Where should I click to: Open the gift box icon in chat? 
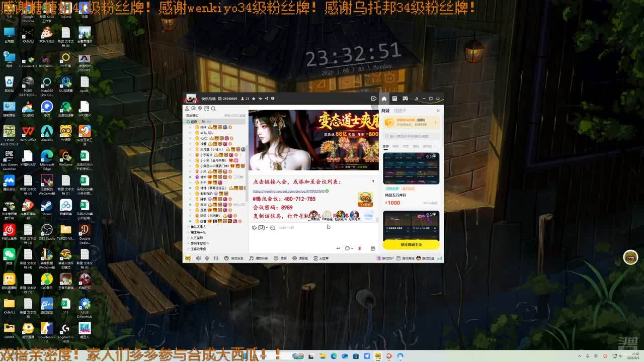point(373,248)
